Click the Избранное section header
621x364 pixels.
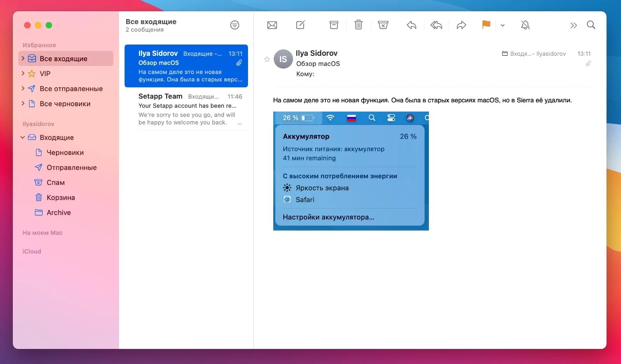click(39, 45)
